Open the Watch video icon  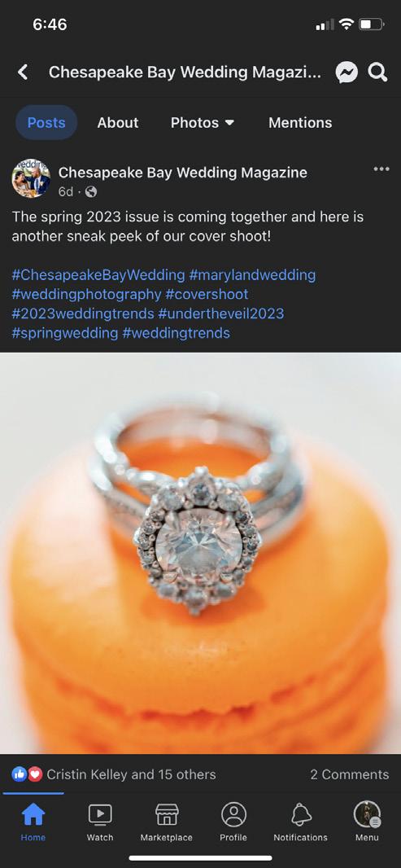(100, 814)
